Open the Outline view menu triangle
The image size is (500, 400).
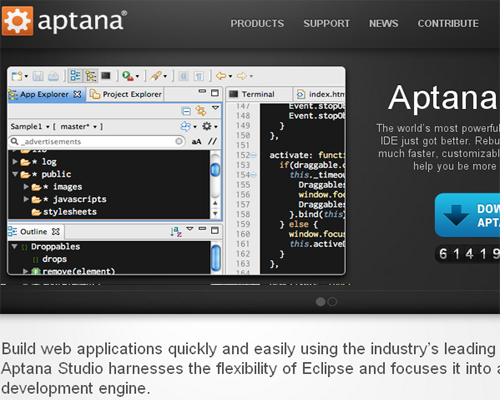[x=190, y=229]
